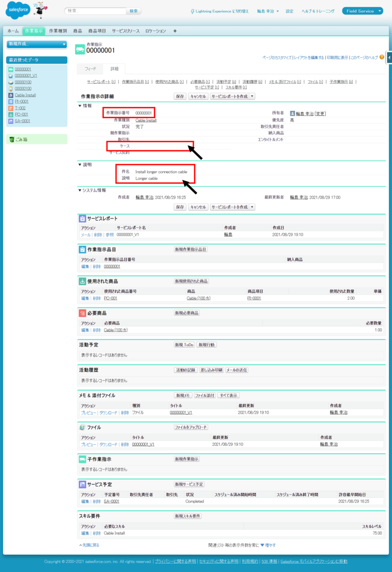Image resolution: width=392 pixels, height=572 pixels.
Task: Open the ロケーション tab
Action: point(155,31)
